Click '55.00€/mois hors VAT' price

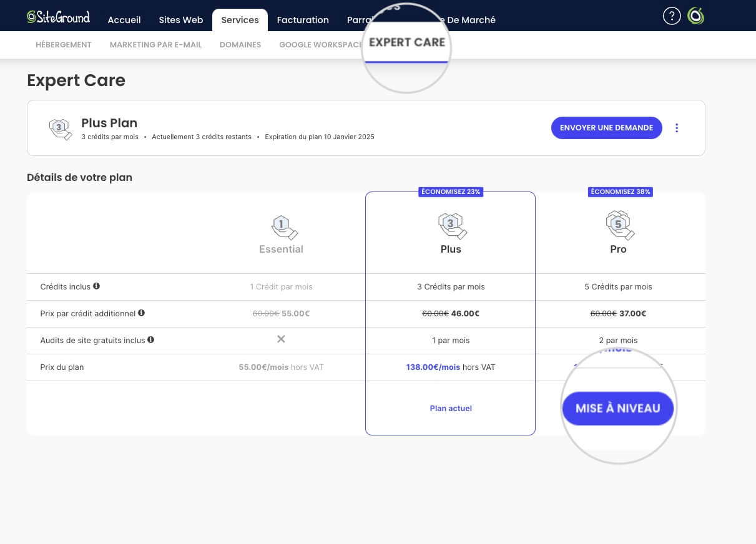click(281, 367)
